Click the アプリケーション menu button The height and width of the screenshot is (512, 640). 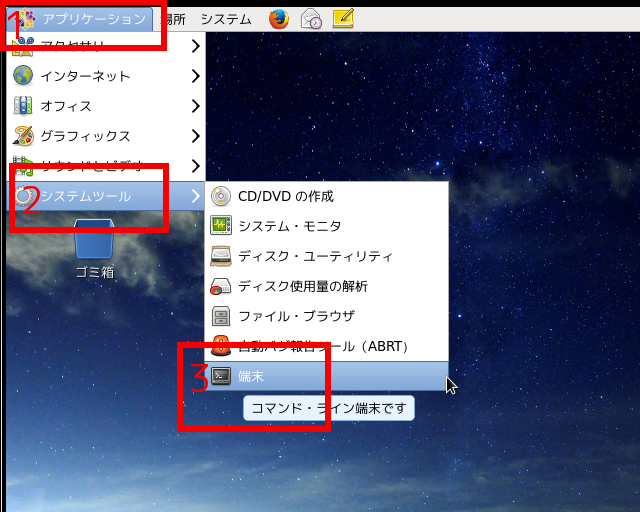[x=88, y=18]
